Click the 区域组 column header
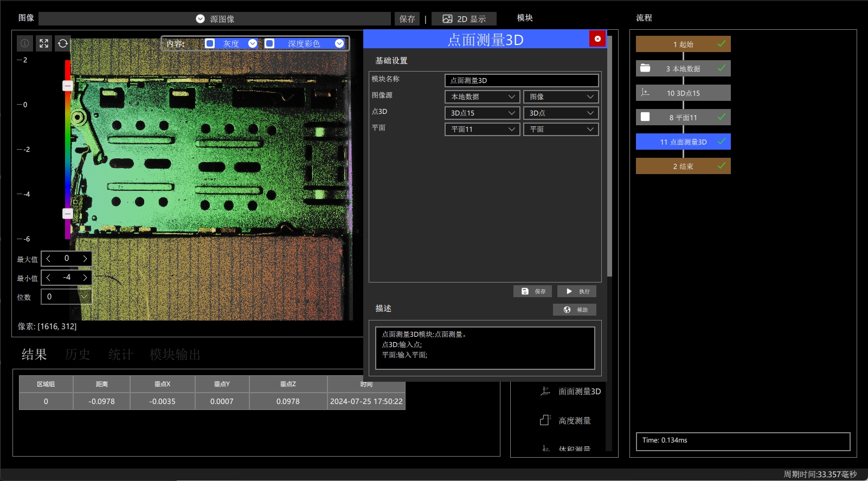This screenshot has height=481, width=868. pyautogui.click(x=46, y=384)
